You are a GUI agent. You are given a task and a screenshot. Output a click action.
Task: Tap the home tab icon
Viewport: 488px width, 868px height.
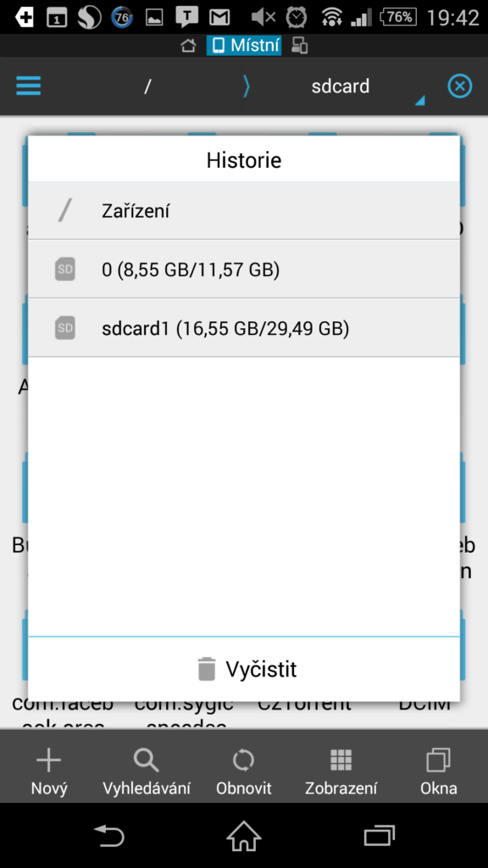(x=188, y=46)
